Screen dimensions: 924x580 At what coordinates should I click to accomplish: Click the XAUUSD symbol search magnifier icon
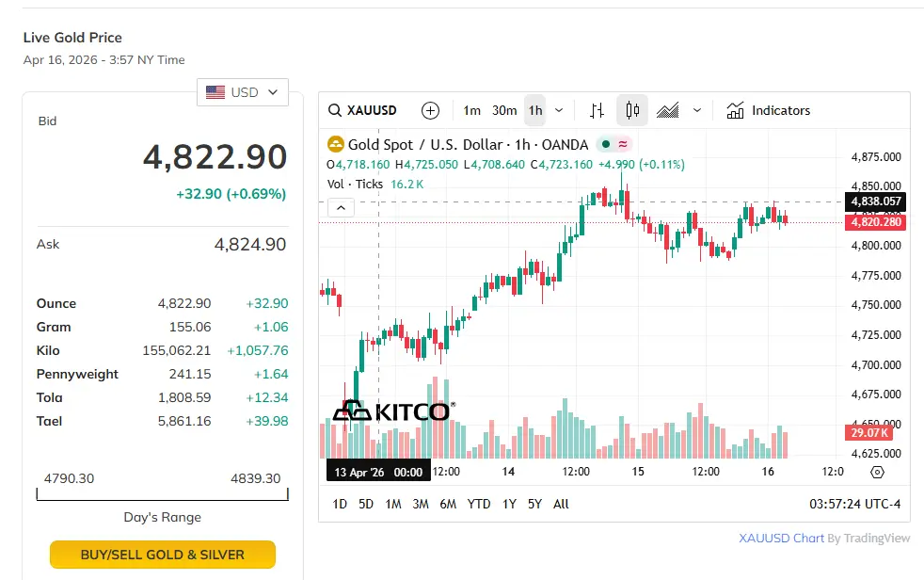tap(335, 111)
